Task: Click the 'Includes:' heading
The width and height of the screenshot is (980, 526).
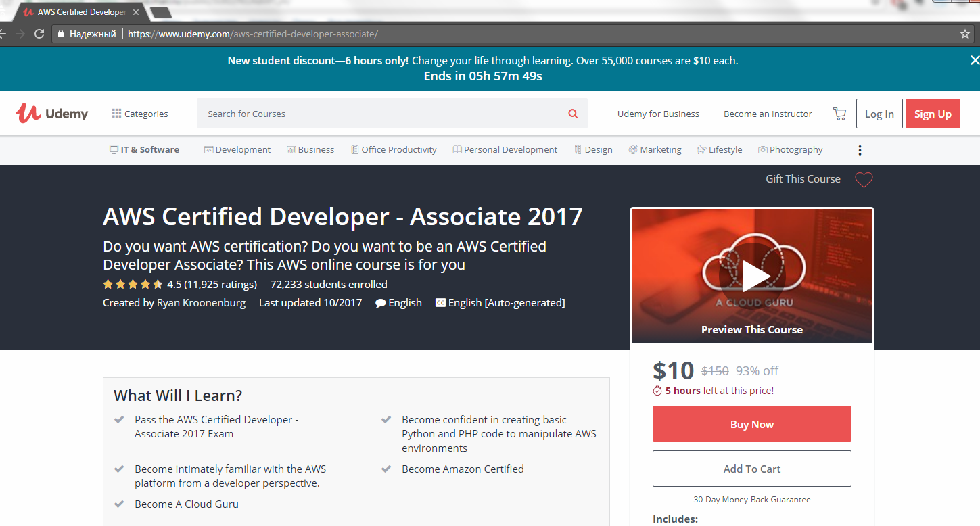Action: click(x=675, y=519)
